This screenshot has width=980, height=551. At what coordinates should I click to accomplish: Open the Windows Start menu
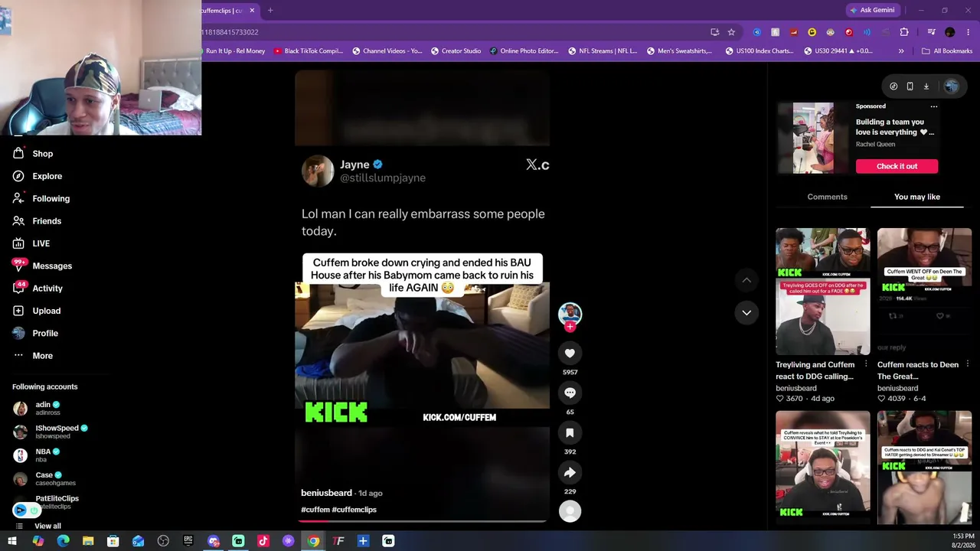pyautogui.click(x=12, y=541)
